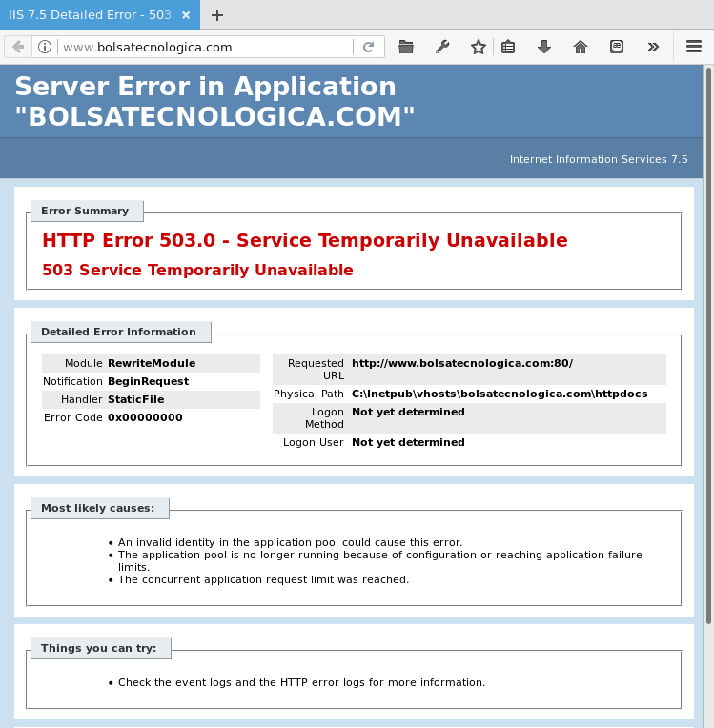Click Logon User 'Not yet determined' value
714x728 pixels.
[x=408, y=442]
